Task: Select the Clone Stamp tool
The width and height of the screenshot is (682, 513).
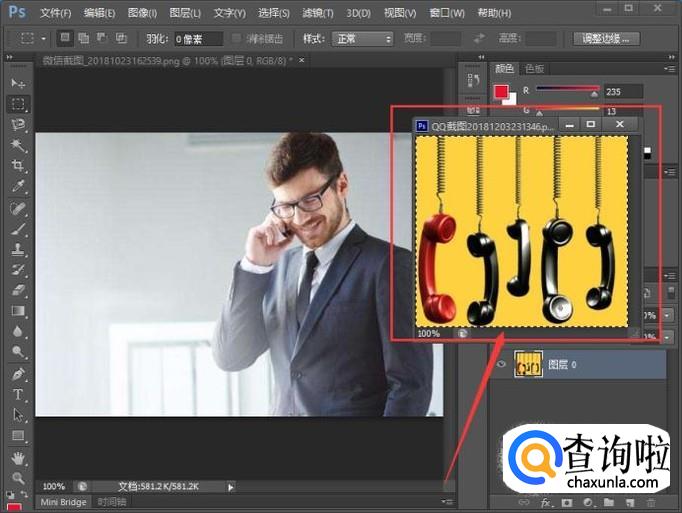Action: 18,249
